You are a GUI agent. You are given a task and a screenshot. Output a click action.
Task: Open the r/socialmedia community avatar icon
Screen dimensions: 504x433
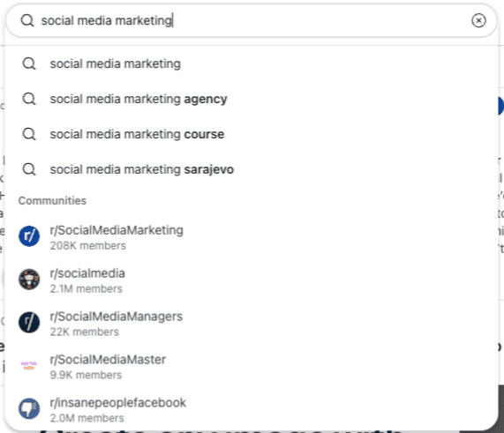click(29, 280)
